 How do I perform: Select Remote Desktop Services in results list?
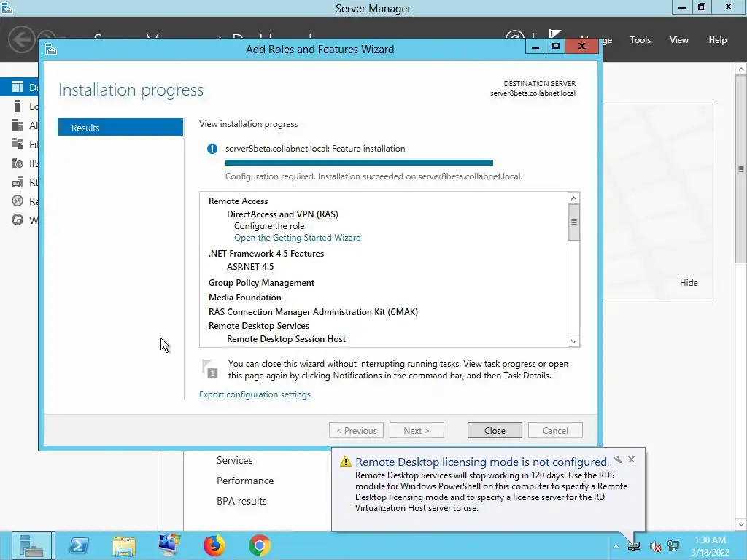259,326
